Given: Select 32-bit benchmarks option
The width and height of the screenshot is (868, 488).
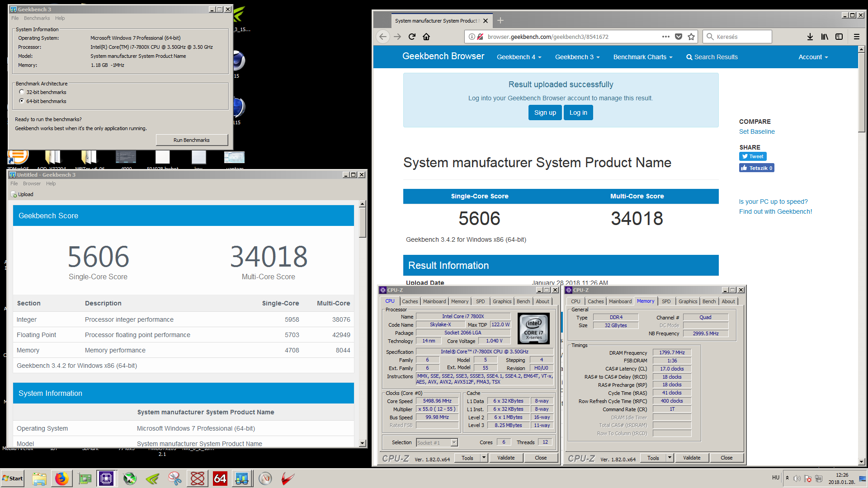Looking at the screenshot, I should 22,92.
